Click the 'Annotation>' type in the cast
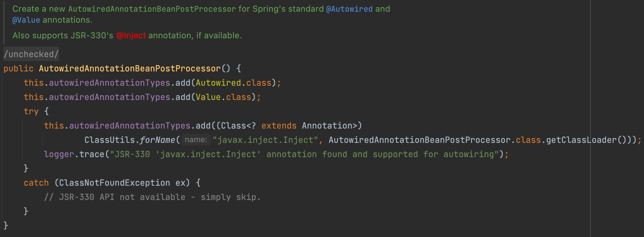 [329, 126]
